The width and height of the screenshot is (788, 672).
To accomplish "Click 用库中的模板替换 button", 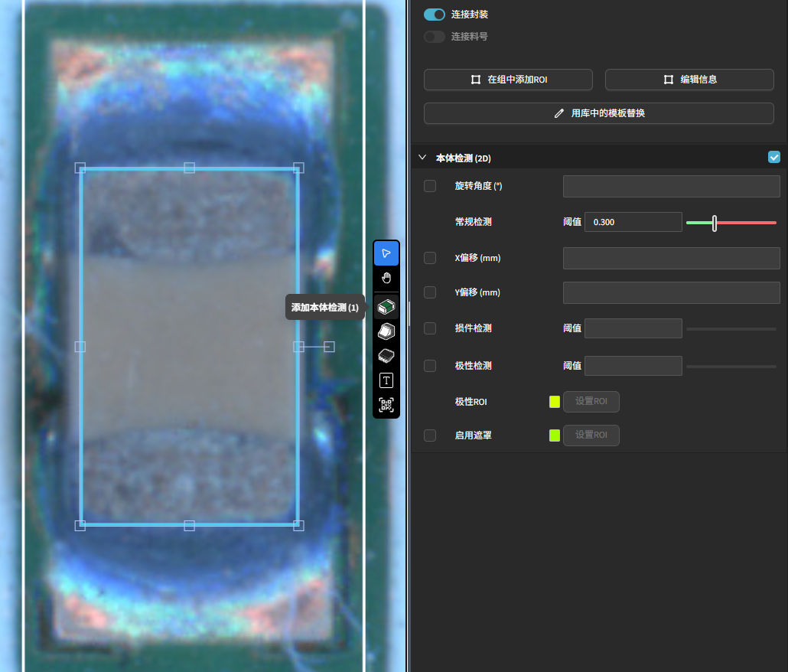I will (x=599, y=113).
